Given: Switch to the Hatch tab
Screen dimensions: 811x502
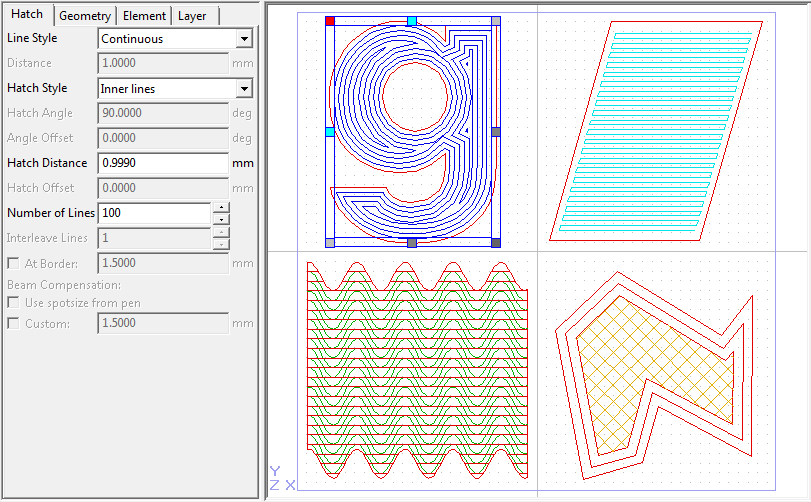Looking at the screenshot, I should click(27, 14).
